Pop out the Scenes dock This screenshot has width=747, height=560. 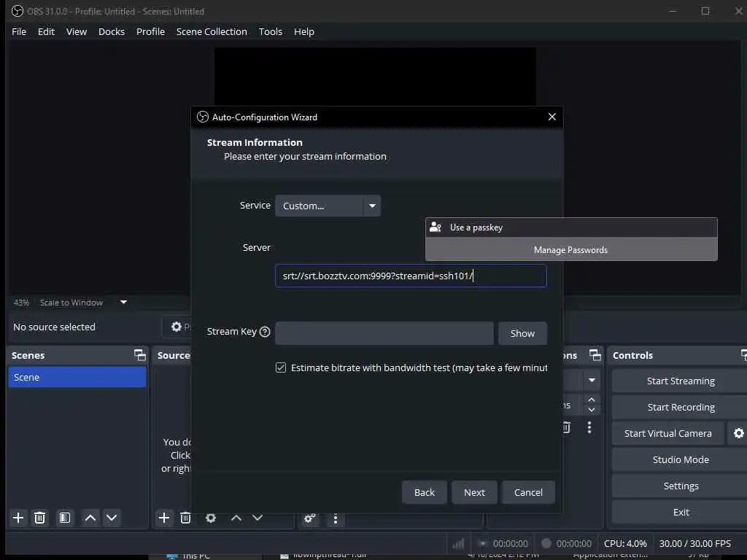coord(139,355)
